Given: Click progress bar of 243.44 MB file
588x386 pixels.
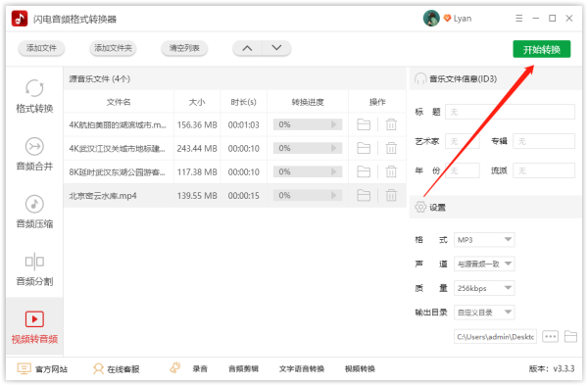Looking at the screenshot, I should pos(308,148).
